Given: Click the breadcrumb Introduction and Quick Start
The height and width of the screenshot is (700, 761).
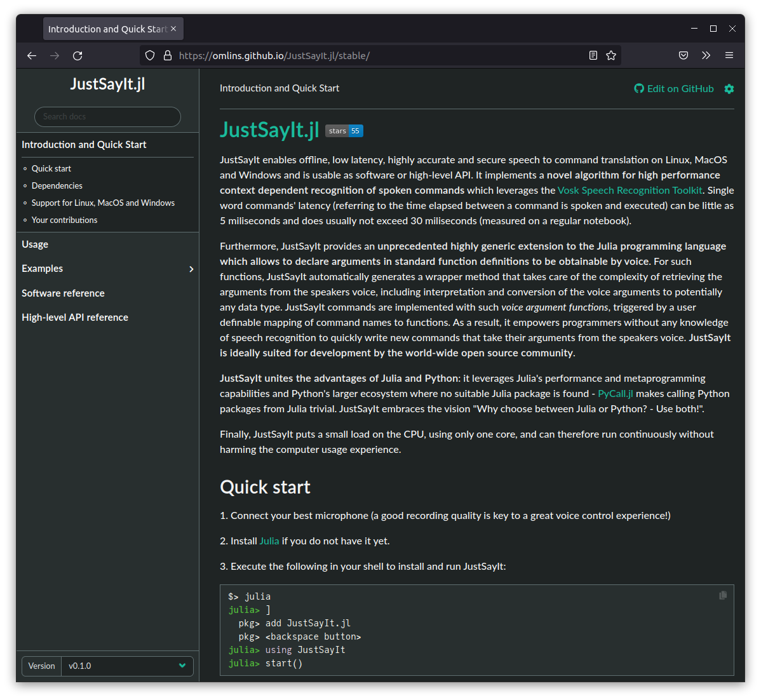Looking at the screenshot, I should [279, 88].
